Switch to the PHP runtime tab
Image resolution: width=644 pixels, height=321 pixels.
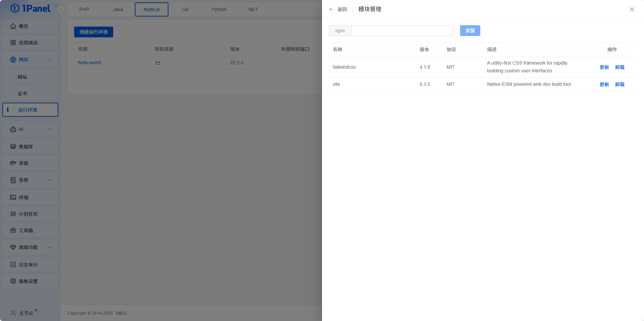(x=84, y=9)
